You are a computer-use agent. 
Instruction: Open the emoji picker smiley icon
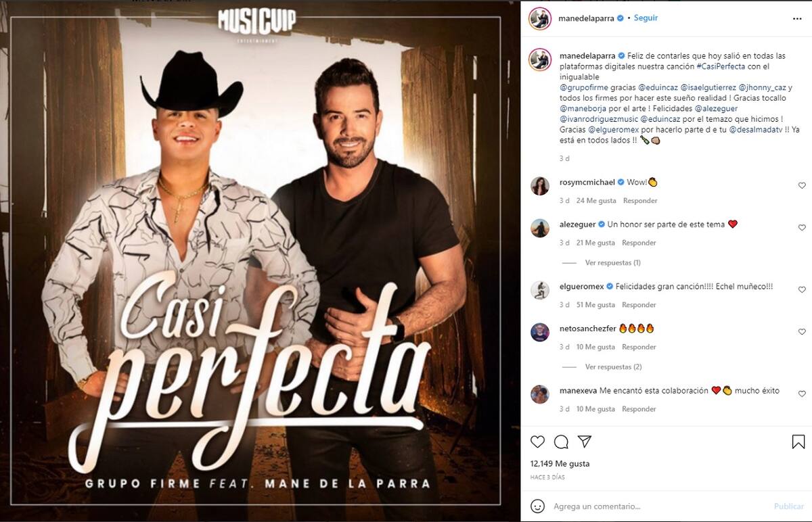pyautogui.click(x=537, y=506)
